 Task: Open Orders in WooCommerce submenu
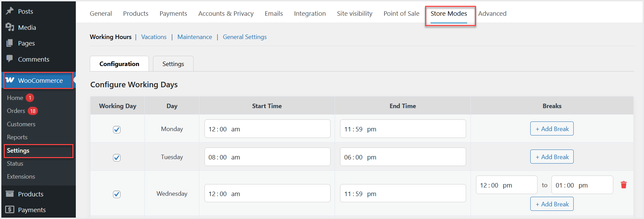pos(16,111)
